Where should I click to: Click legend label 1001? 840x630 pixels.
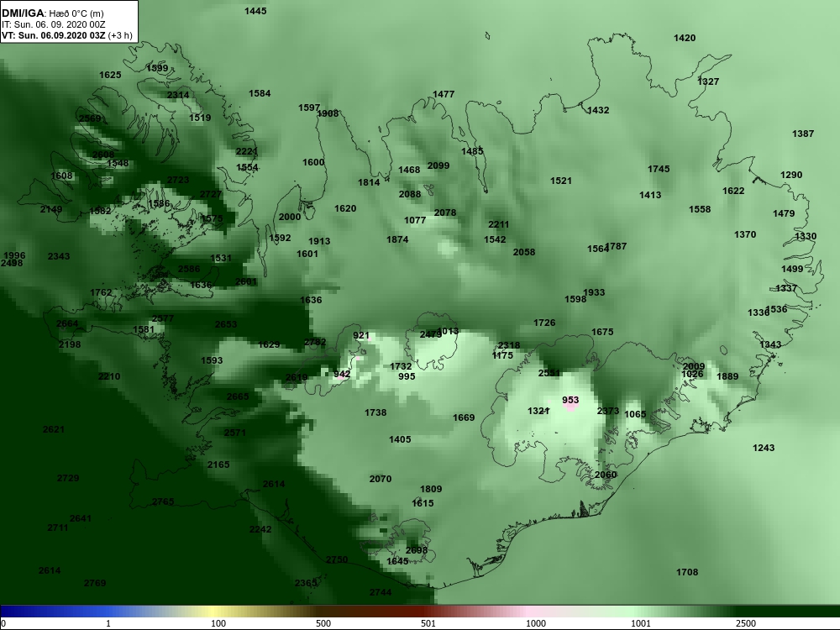tap(641, 623)
